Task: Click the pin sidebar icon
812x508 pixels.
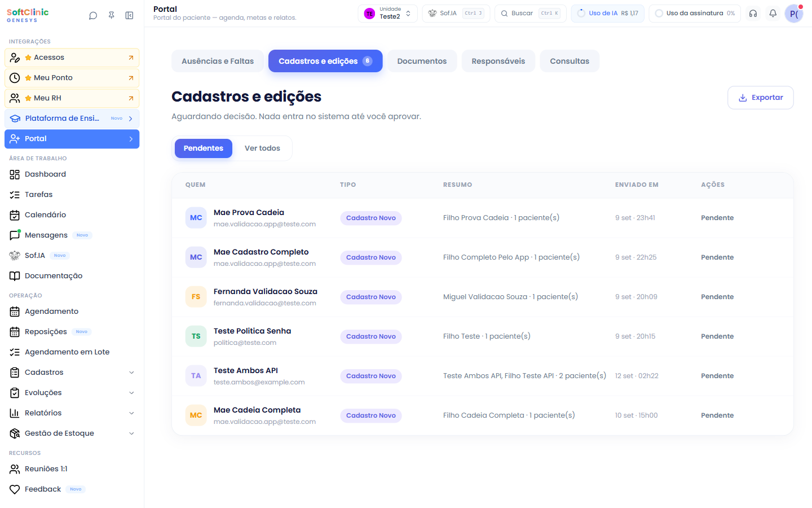Action: pos(111,16)
